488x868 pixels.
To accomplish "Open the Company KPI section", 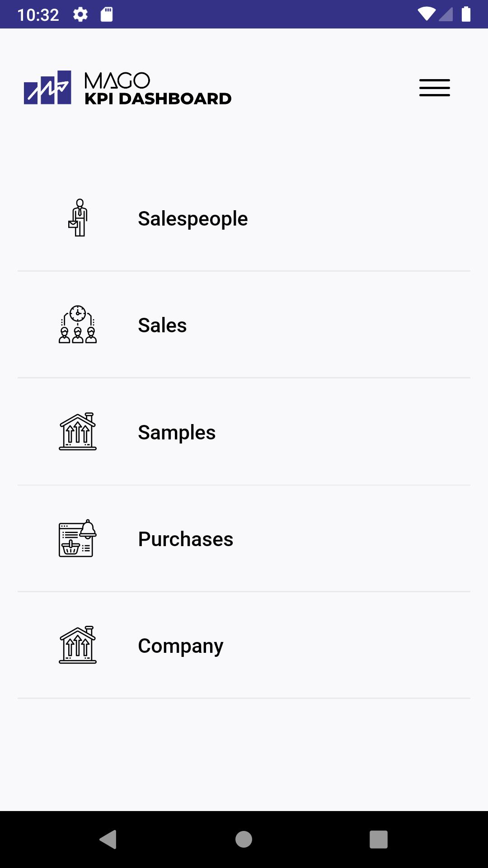I will tap(244, 646).
